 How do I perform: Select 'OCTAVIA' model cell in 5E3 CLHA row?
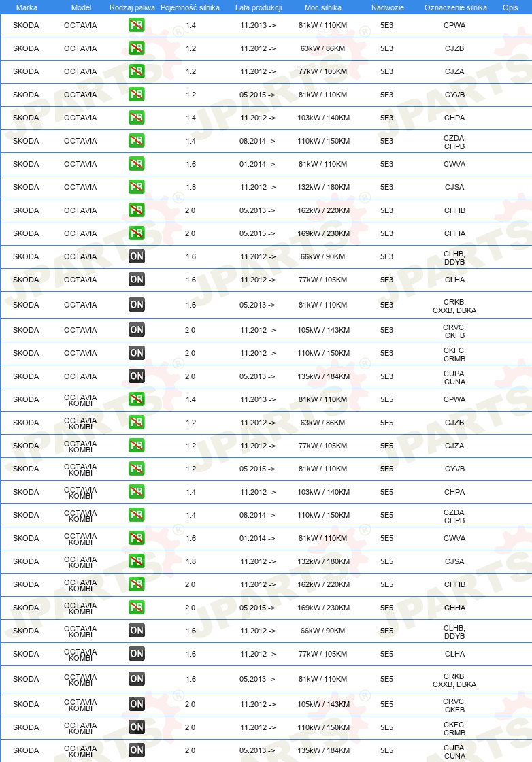(x=80, y=280)
